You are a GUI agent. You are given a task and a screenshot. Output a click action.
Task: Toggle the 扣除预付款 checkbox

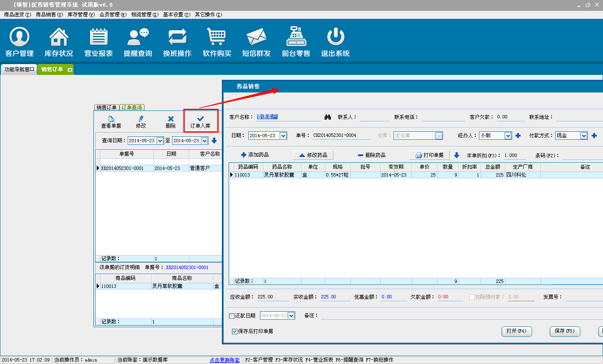tap(472, 297)
